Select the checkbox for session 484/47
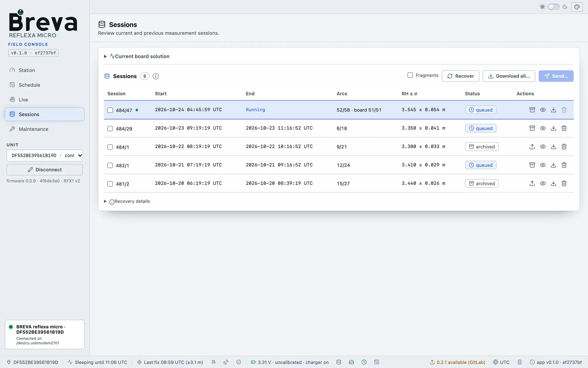 110,110
